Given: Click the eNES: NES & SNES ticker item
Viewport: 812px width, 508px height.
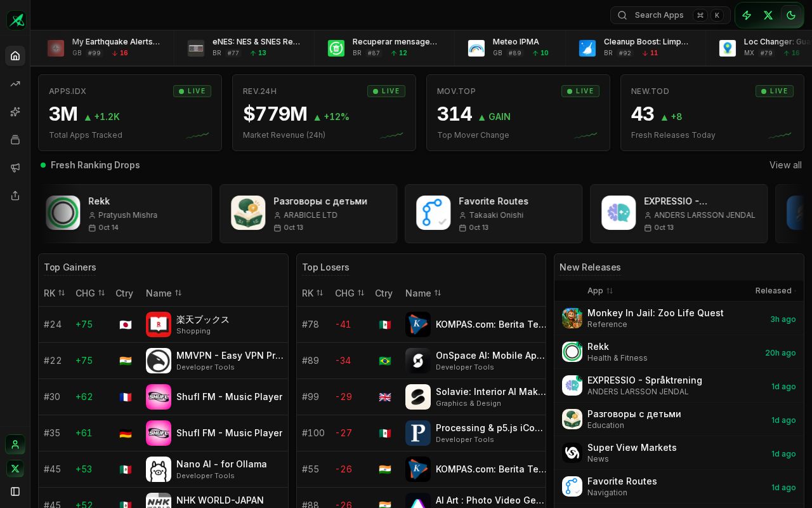Looking at the screenshot, I should 244,48.
